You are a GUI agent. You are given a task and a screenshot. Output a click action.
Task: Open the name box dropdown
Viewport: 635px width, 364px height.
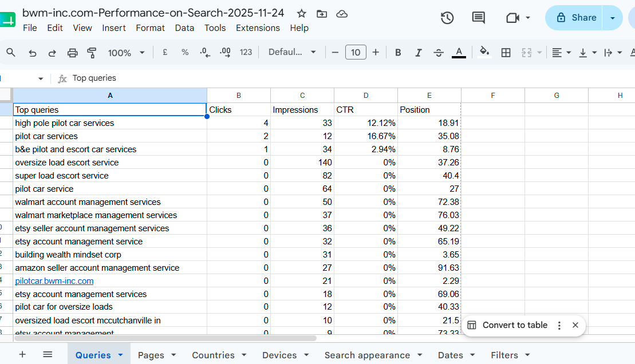[x=41, y=78]
